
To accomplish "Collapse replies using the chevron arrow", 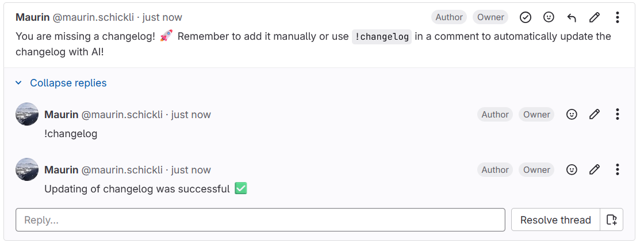I will 19,83.
